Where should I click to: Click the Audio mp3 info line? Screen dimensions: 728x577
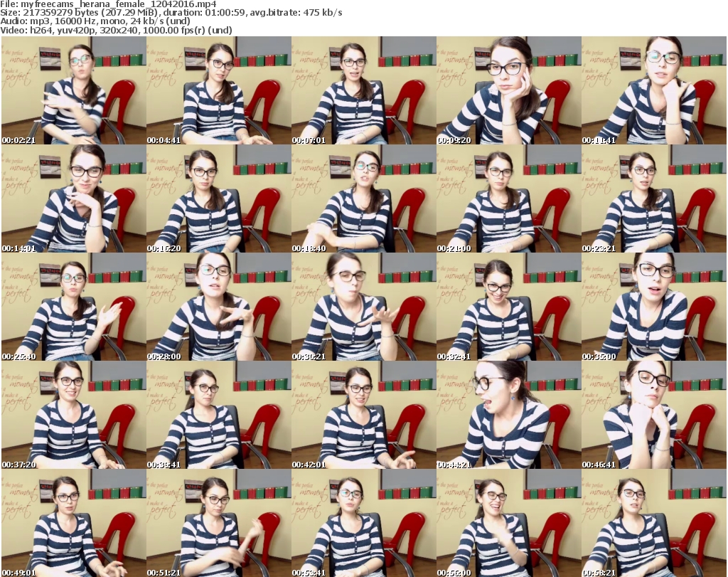tap(95, 21)
